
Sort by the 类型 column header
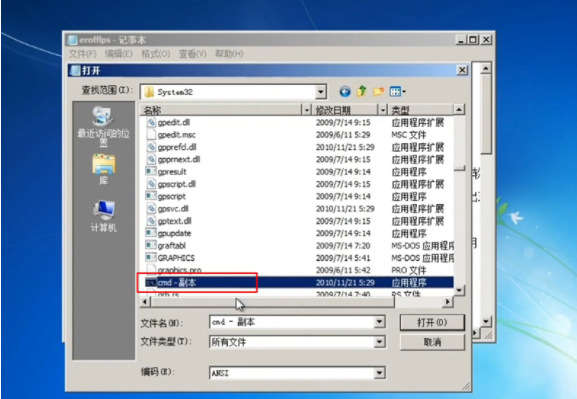click(x=421, y=110)
